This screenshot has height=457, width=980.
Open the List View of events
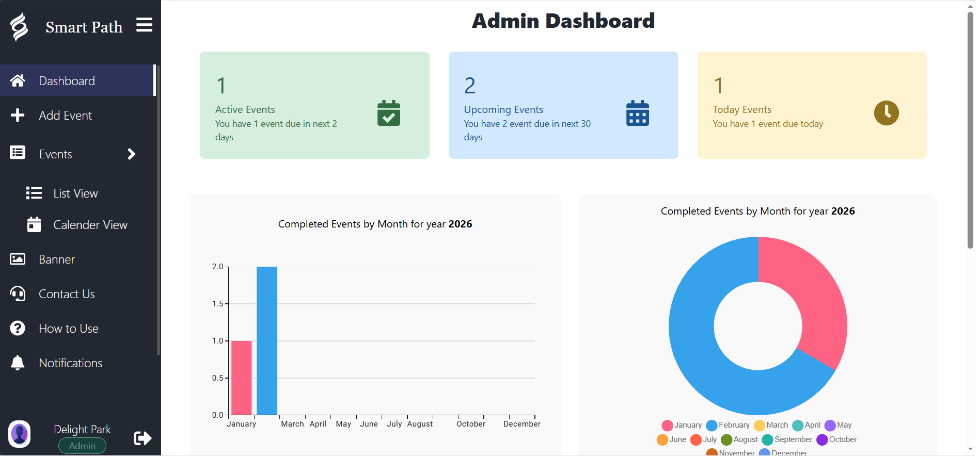[75, 193]
